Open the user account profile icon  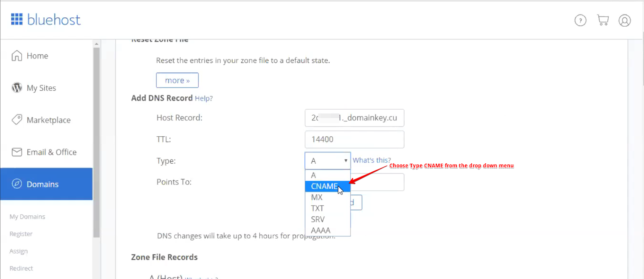(625, 20)
